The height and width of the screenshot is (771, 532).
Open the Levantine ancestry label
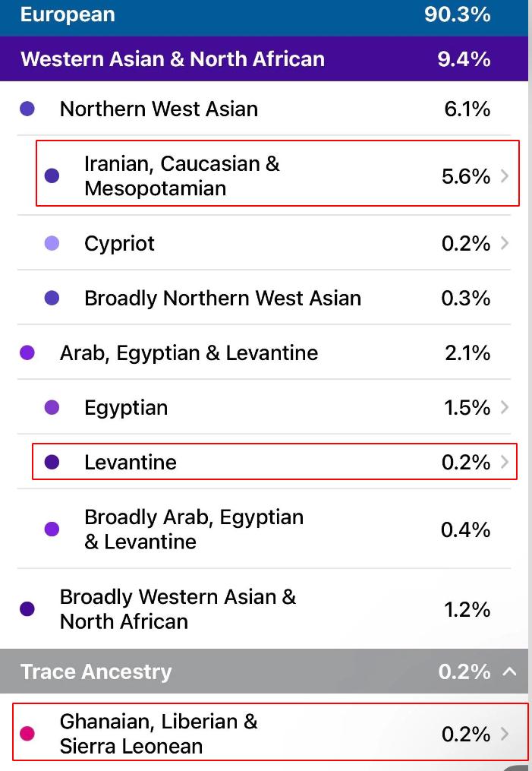pos(131,462)
